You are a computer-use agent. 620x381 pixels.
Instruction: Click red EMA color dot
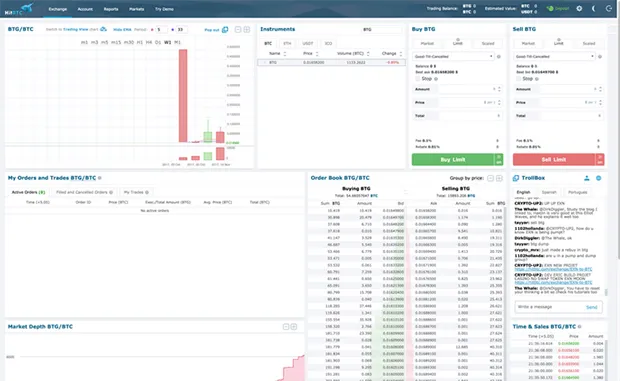coord(152,30)
